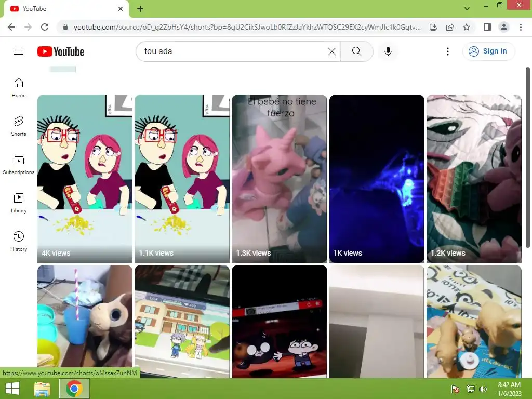Close the YouTube tab
Image resolution: width=532 pixels, height=399 pixels.
121,9
